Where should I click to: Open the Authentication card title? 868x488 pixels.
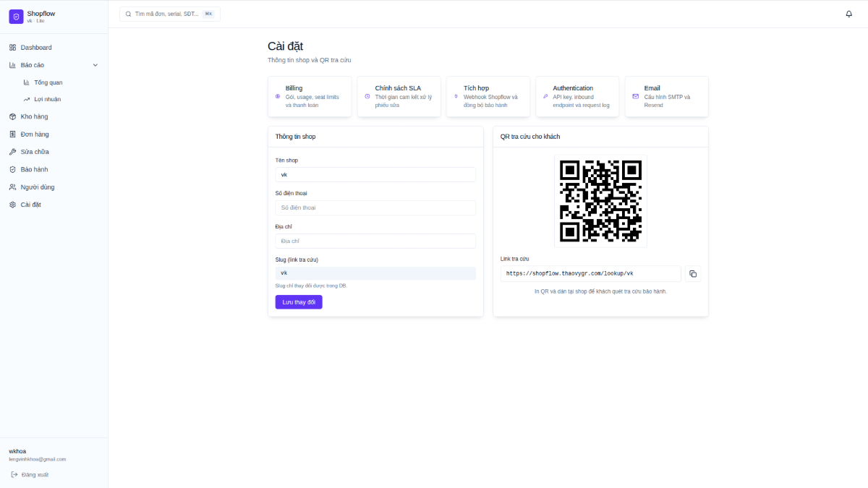pyautogui.click(x=573, y=88)
